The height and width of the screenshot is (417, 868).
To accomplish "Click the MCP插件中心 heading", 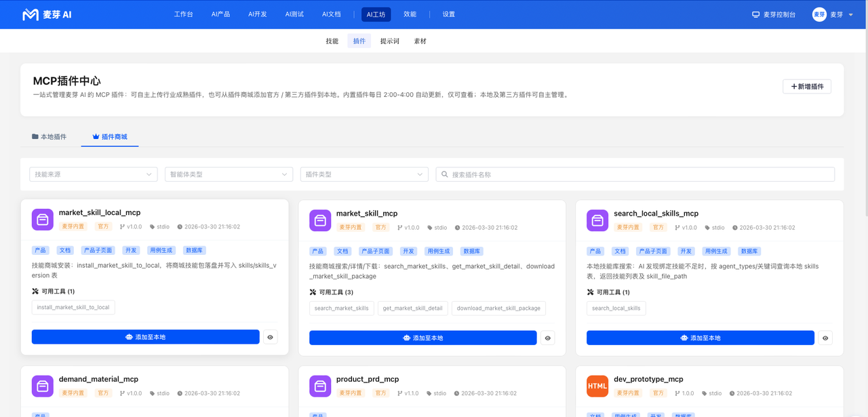I will tap(67, 81).
